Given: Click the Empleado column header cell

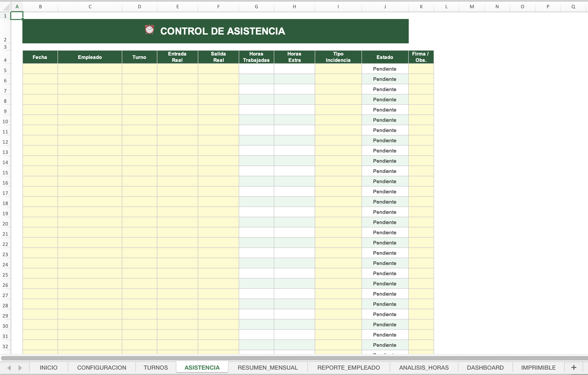Looking at the screenshot, I should 90,57.
